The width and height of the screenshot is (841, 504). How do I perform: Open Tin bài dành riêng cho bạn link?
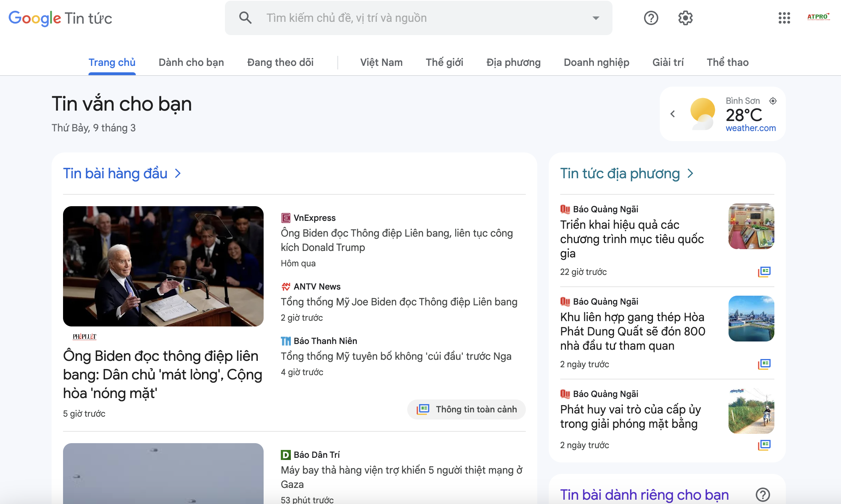tap(644, 495)
